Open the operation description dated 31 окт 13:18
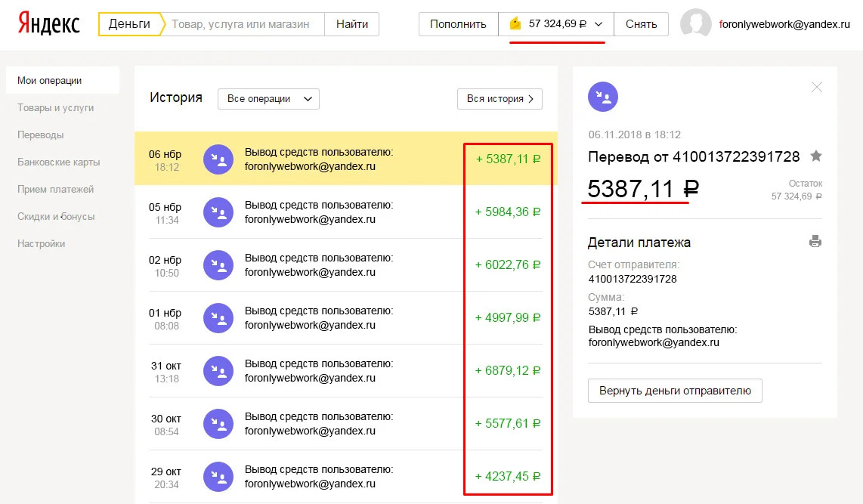This screenshot has height=504, width=863. pyautogui.click(x=319, y=370)
